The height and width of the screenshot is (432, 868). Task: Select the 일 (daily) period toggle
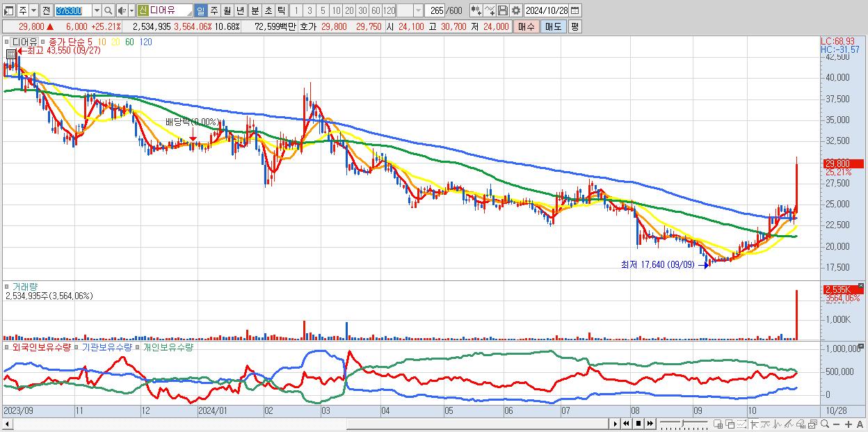point(200,11)
